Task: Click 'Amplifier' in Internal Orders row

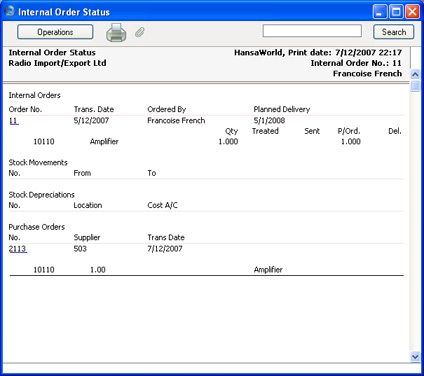Action: pos(104,142)
